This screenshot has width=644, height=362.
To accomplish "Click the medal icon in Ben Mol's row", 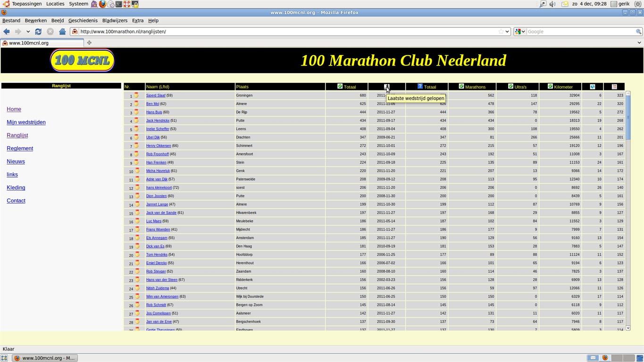I will tap(136, 103).
